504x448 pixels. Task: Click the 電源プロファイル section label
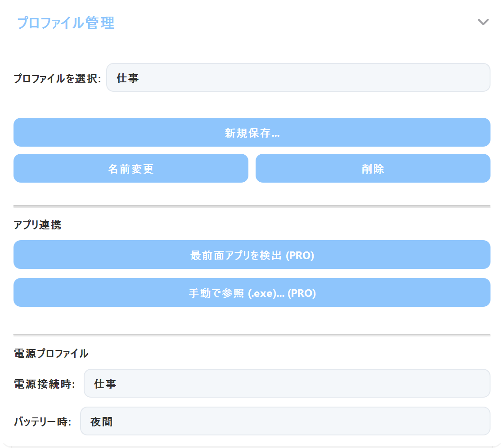point(51,354)
